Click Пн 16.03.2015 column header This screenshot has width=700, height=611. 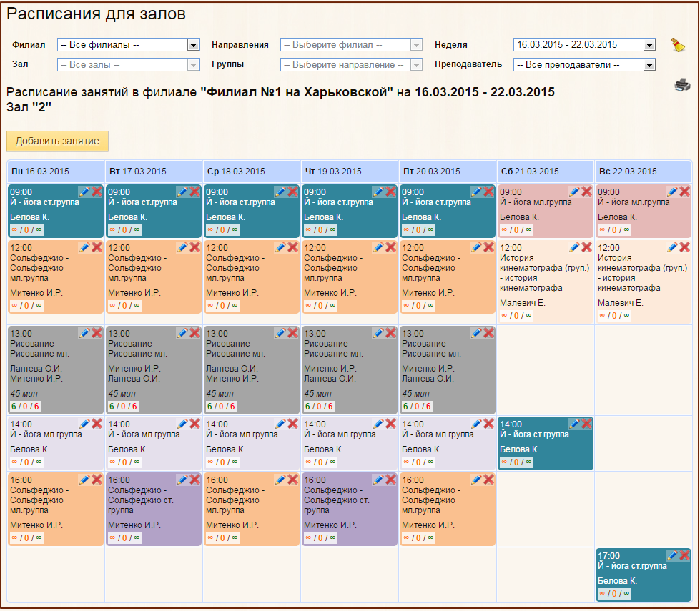tap(56, 172)
